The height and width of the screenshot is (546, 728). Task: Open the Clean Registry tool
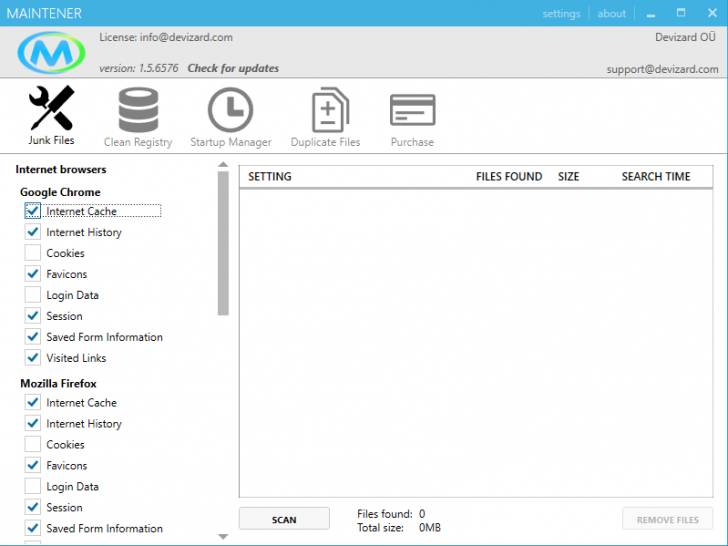(x=138, y=117)
